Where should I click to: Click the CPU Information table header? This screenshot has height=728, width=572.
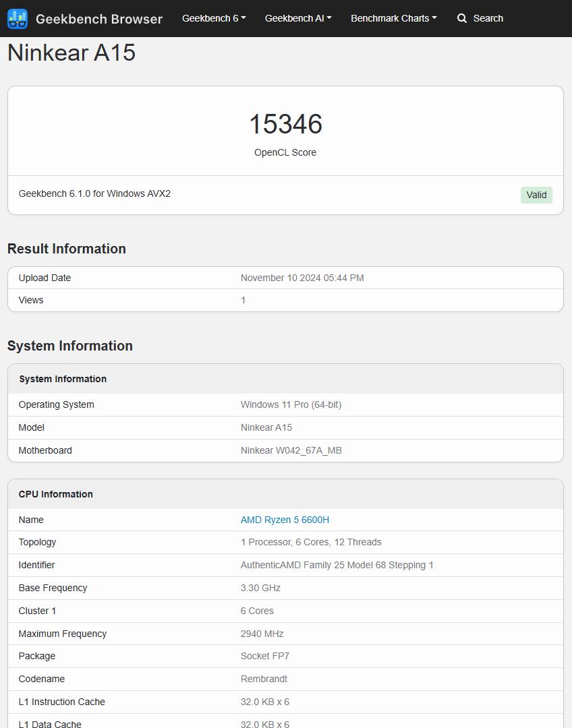point(56,494)
